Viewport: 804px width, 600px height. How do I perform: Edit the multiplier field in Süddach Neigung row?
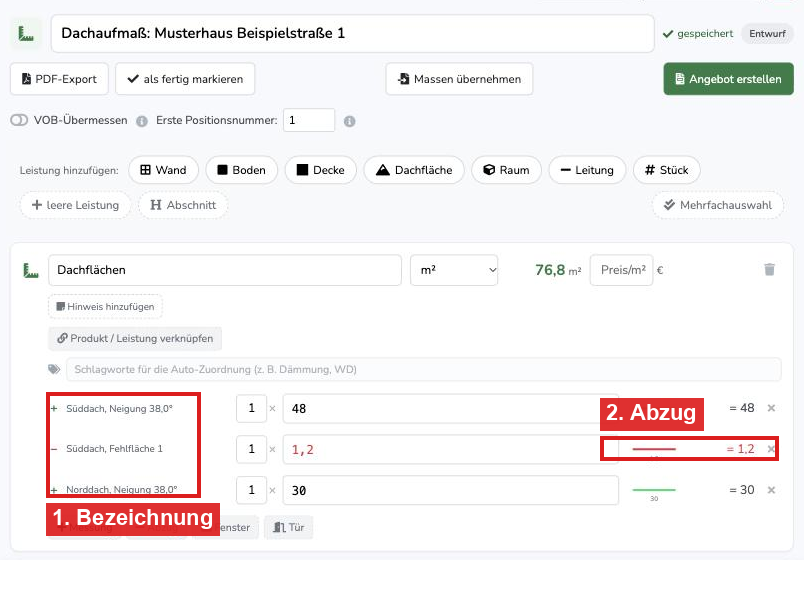tap(251, 408)
